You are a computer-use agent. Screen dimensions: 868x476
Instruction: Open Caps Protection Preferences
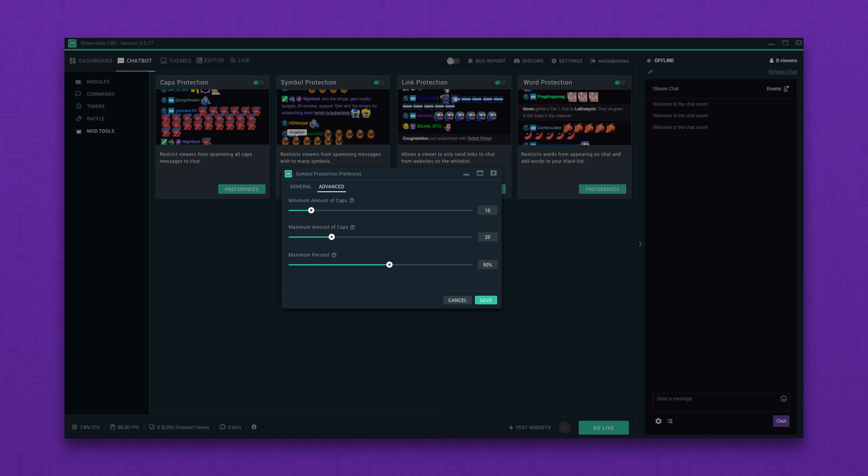click(242, 189)
